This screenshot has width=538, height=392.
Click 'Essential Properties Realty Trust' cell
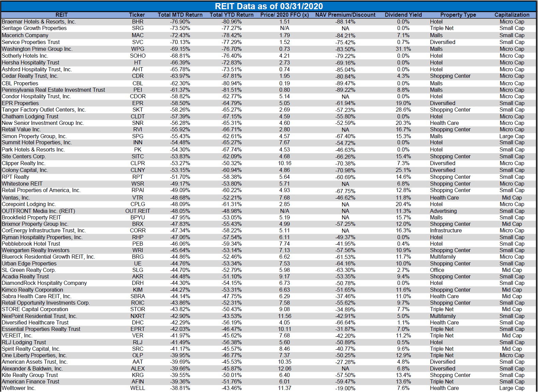[41, 329]
